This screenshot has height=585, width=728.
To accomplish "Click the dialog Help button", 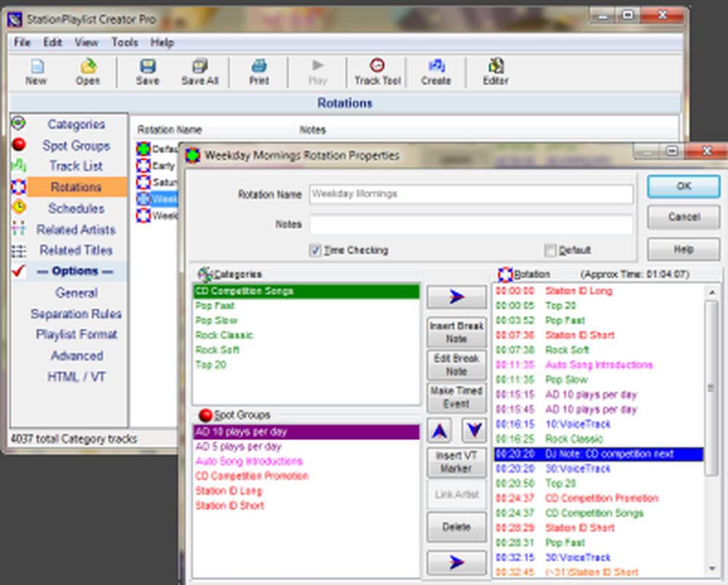I will 684,250.
